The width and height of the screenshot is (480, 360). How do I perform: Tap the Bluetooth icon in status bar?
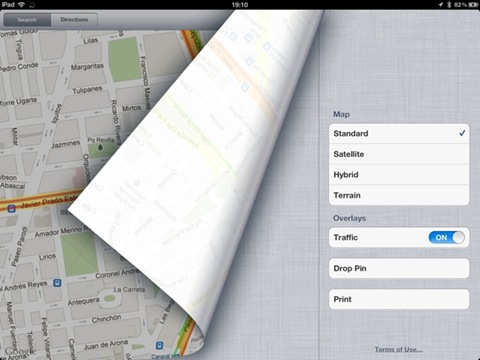tap(449, 5)
